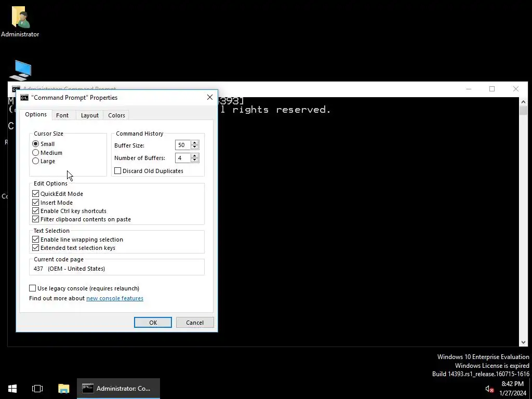This screenshot has height=399, width=532.
Task: Select the Administrator Command Prompt taskbar button
Action: click(118, 389)
